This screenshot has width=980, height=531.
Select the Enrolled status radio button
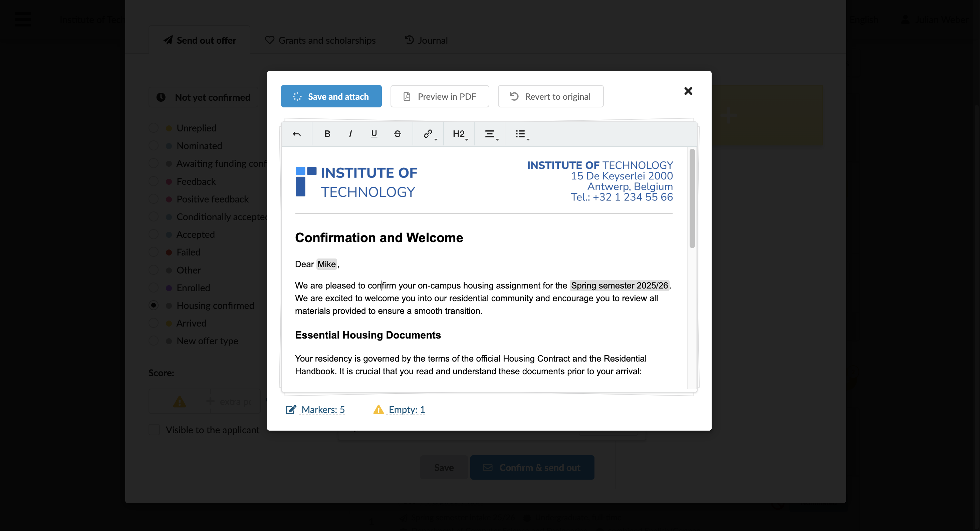click(153, 288)
